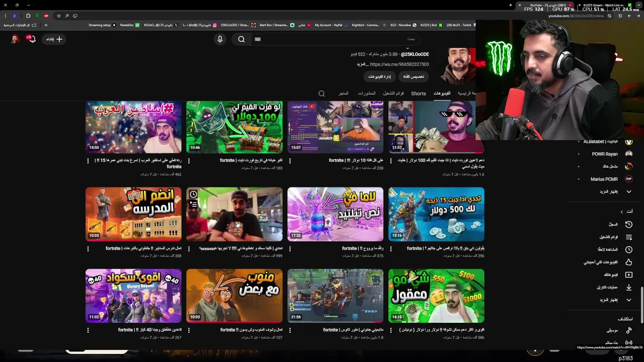Expand channel description via المزيد
The width and height of the screenshot is (644, 362).
pyautogui.click(x=363, y=64)
